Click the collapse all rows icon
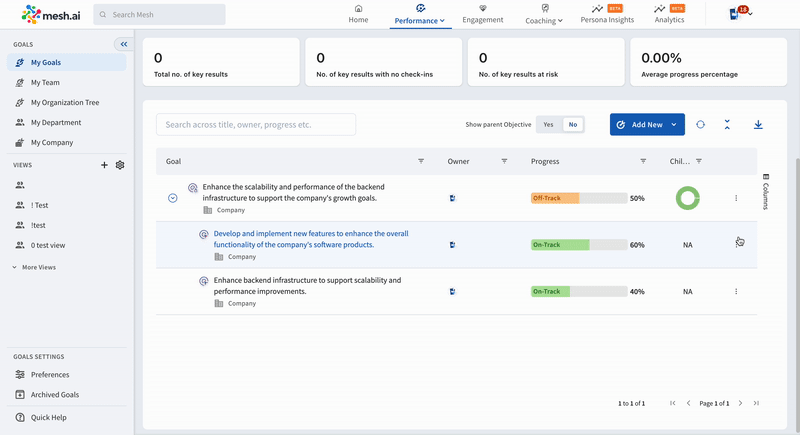Image resolution: width=800 pixels, height=435 pixels. tap(727, 125)
